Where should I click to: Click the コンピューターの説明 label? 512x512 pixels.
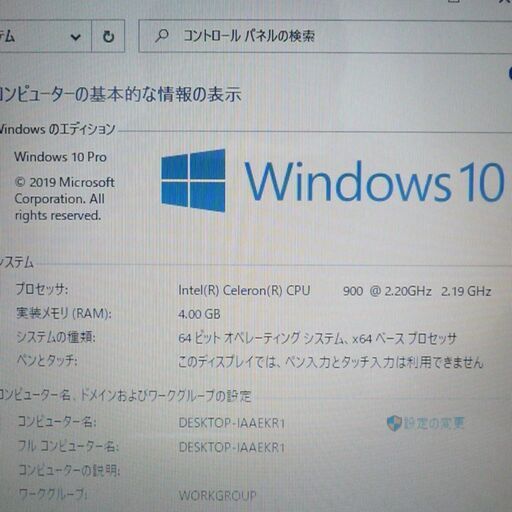coord(69,470)
